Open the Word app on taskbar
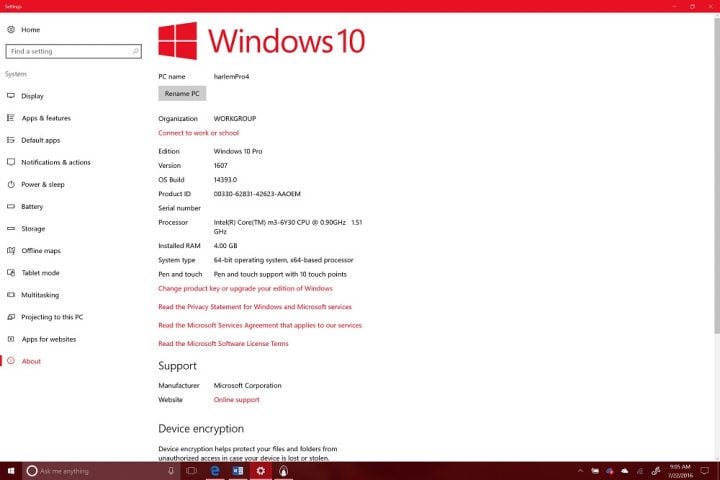The image size is (720, 480). pyautogui.click(x=238, y=471)
